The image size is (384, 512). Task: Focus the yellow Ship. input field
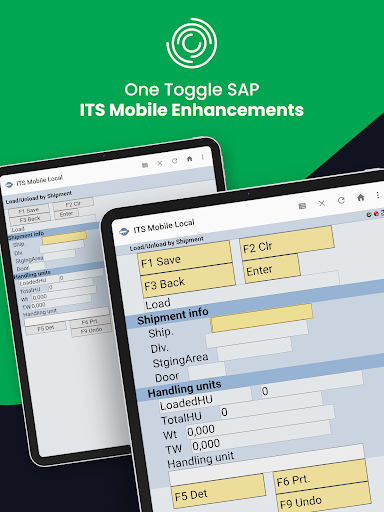coord(262,318)
